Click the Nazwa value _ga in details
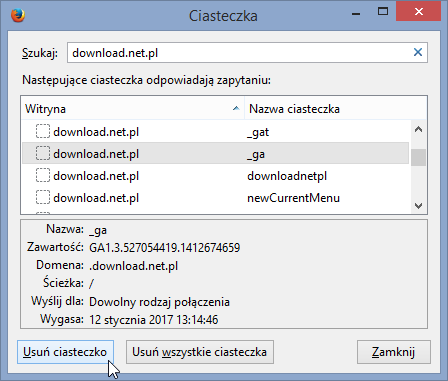This screenshot has height=381, width=448. pyautogui.click(x=98, y=230)
